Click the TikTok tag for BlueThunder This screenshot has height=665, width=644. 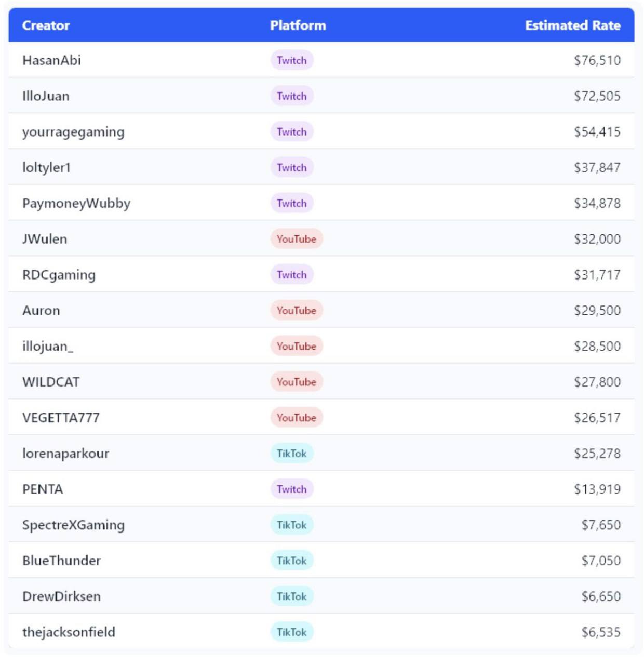point(291,561)
